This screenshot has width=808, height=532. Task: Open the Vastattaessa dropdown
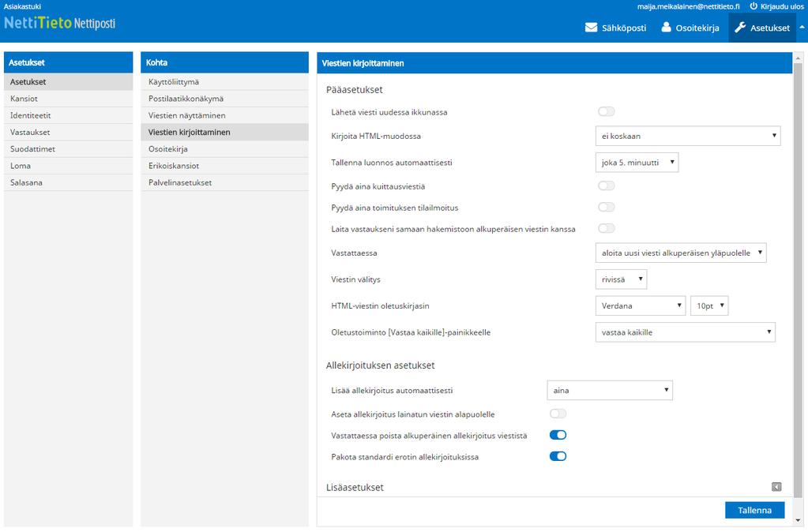pyautogui.click(x=681, y=253)
